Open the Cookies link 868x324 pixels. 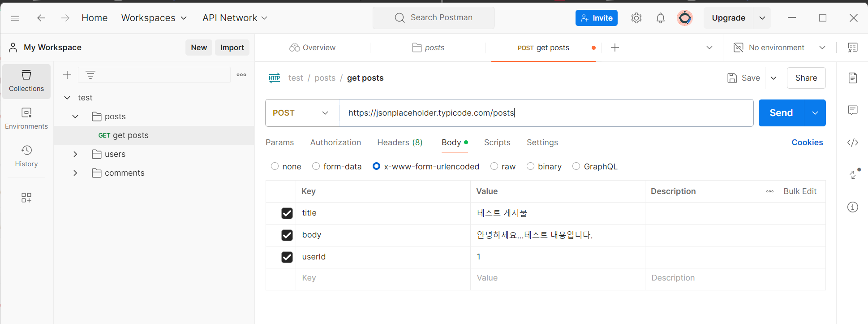coord(807,143)
